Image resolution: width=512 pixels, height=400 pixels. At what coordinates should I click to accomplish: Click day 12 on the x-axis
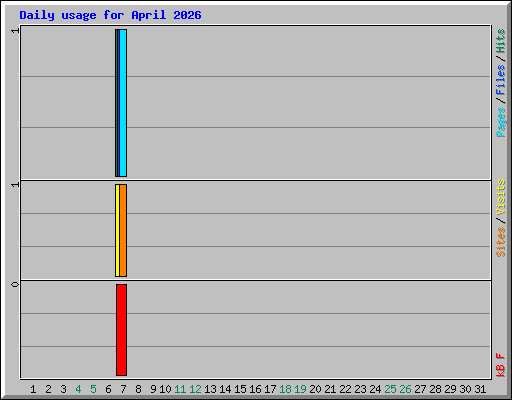tap(195, 389)
